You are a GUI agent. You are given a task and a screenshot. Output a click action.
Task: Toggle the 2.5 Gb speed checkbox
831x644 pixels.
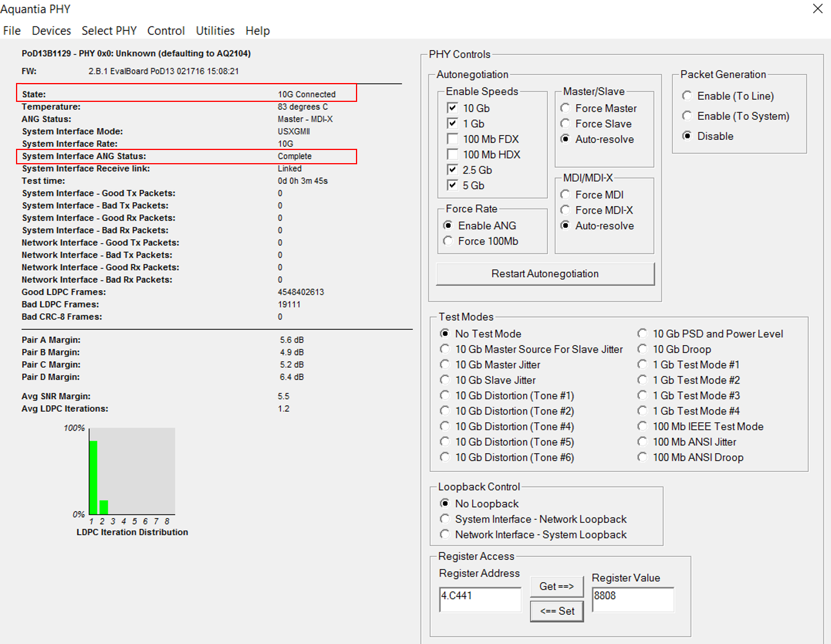pos(452,170)
